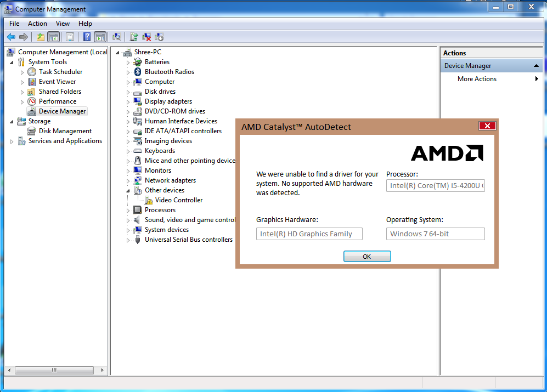The height and width of the screenshot is (392, 547).
Task: Open the View menu
Action: [x=63, y=24]
